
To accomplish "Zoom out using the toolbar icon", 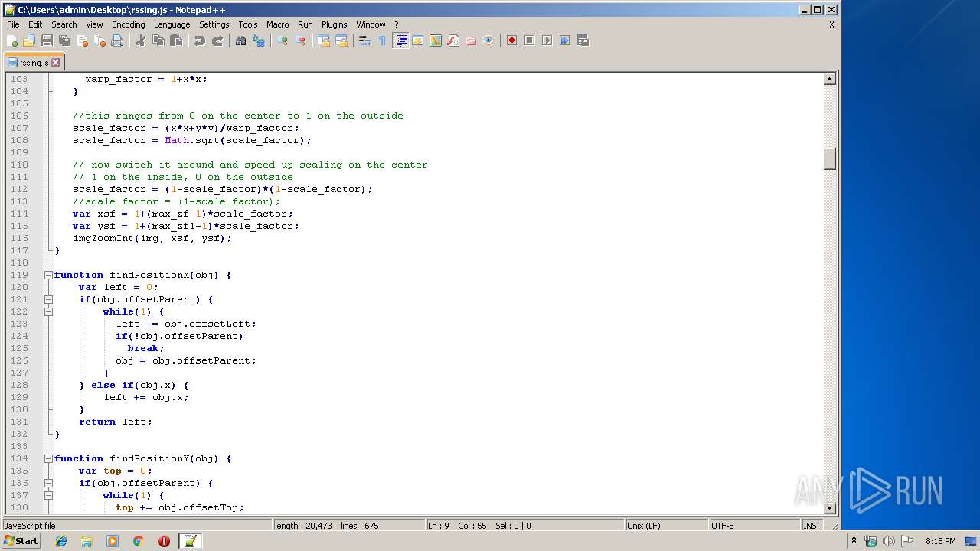I will pos(300,41).
